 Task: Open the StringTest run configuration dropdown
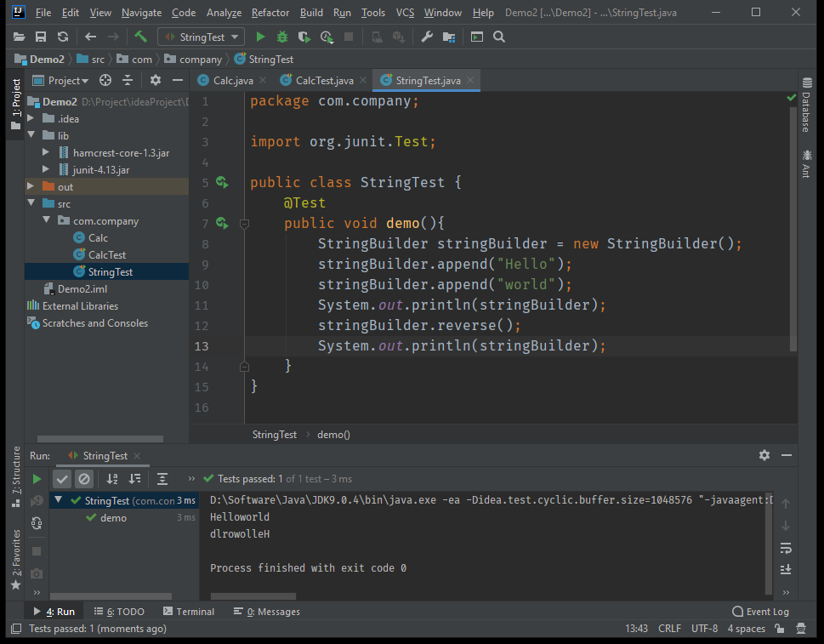(x=202, y=37)
